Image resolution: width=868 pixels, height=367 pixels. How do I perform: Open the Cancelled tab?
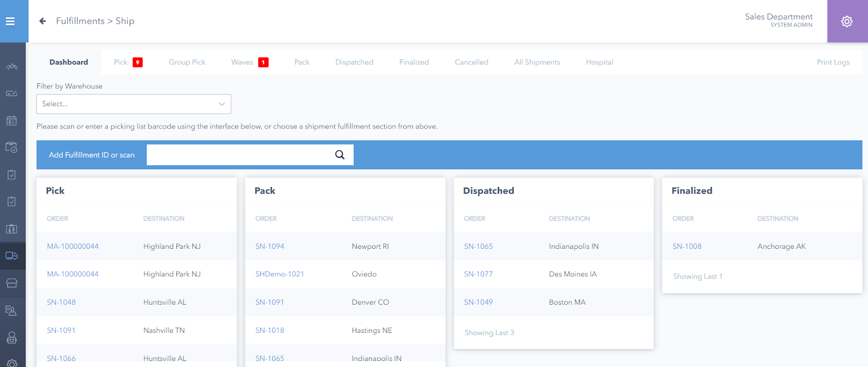pyautogui.click(x=471, y=62)
